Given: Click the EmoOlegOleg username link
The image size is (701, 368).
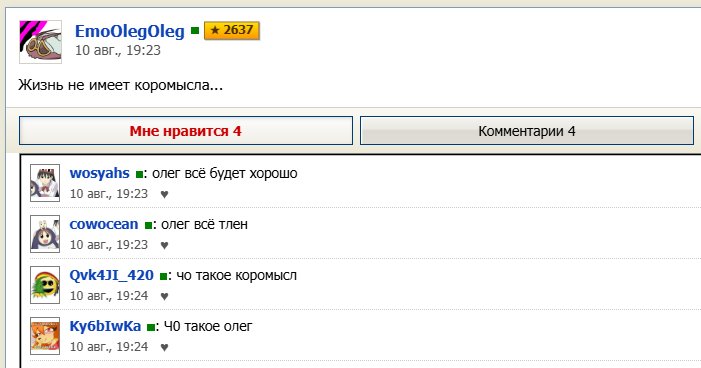Looking at the screenshot, I should 130,32.
